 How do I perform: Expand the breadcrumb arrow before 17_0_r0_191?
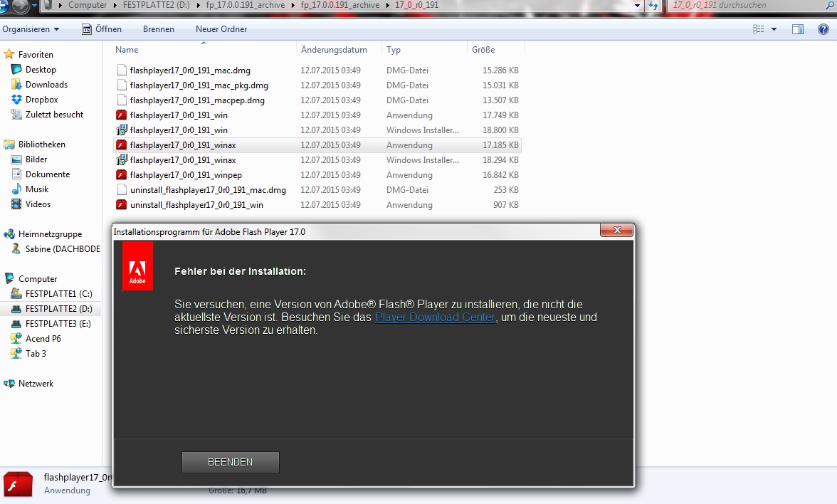click(x=387, y=5)
